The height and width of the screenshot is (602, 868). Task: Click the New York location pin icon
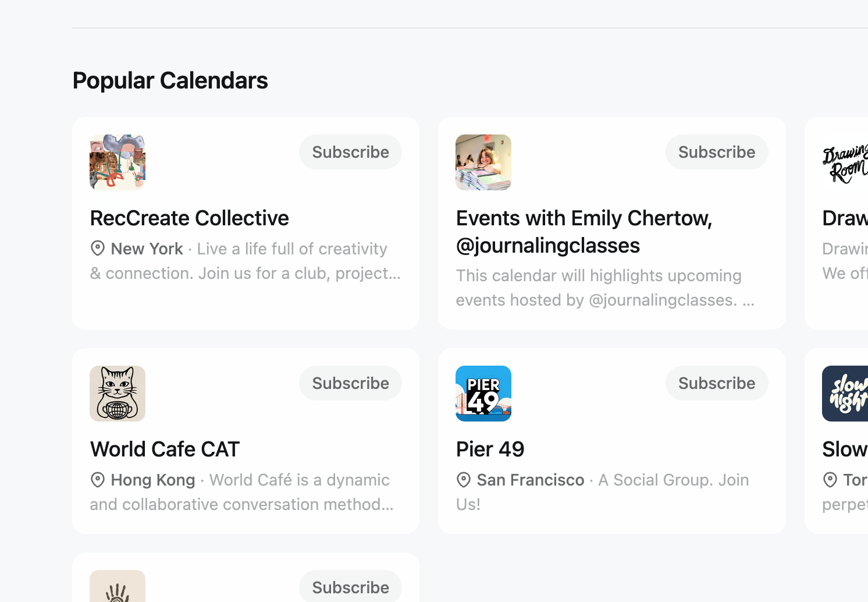[x=98, y=249]
